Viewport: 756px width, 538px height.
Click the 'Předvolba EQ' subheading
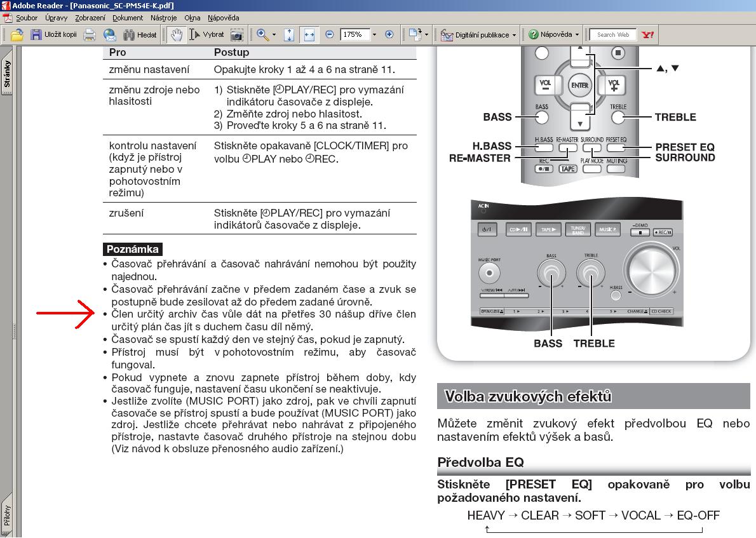point(480,462)
